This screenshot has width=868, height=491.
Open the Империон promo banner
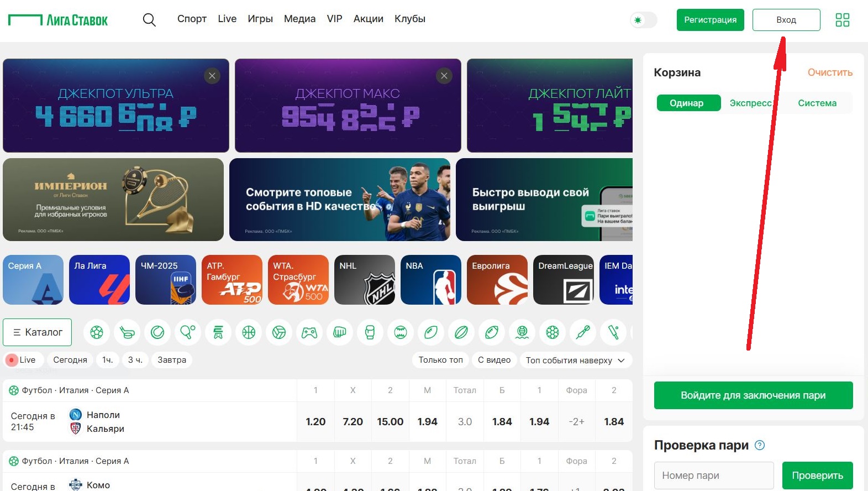click(x=113, y=200)
